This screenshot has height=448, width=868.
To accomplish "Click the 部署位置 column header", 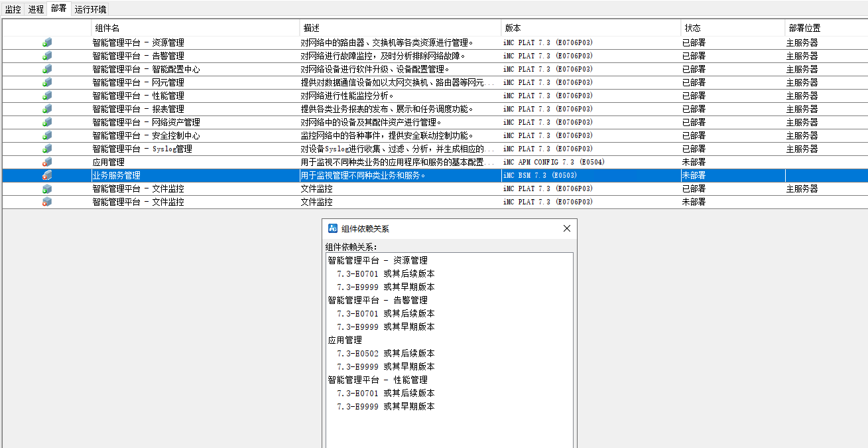I will (x=826, y=28).
